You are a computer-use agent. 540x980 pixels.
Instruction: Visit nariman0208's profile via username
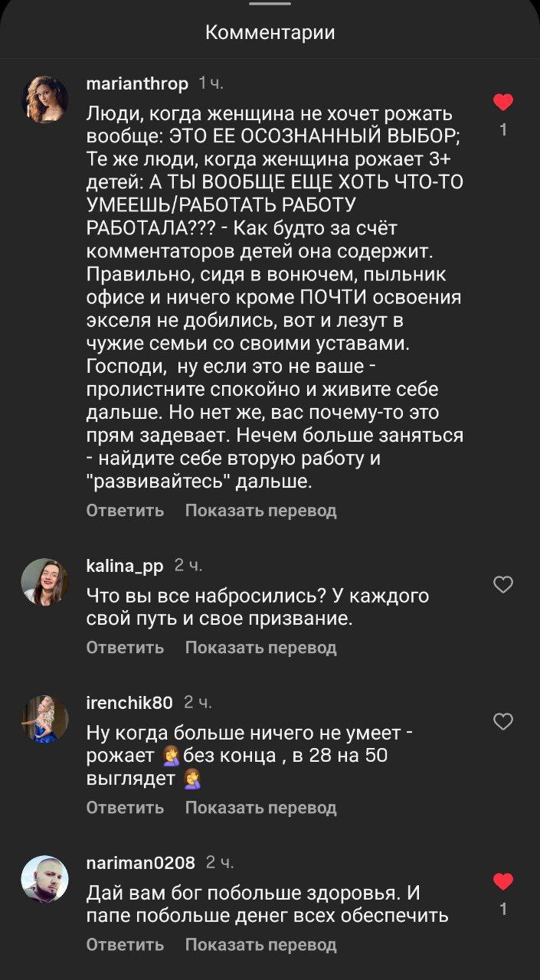click(141, 863)
